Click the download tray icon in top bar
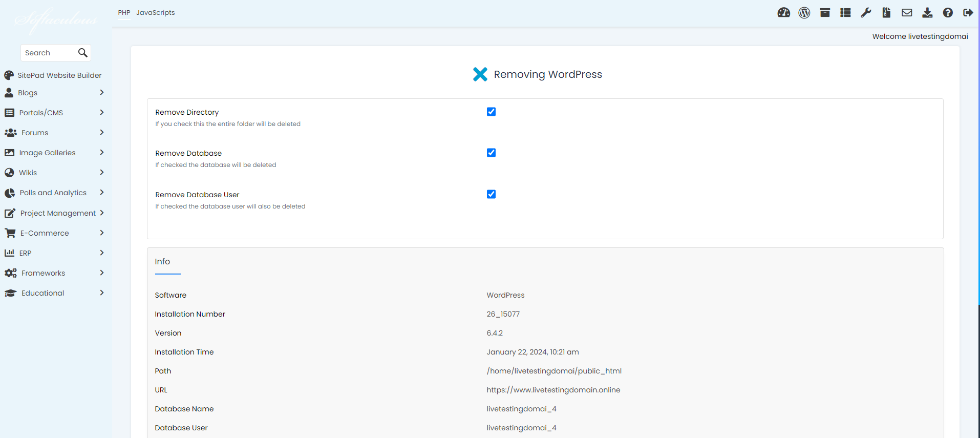The image size is (980, 438). click(x=927, y=13)
